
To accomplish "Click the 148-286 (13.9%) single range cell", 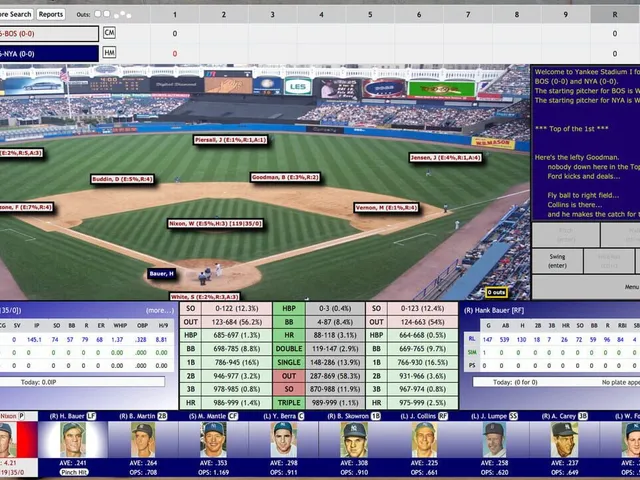I will pyautogui.click(x=335, y=362).
